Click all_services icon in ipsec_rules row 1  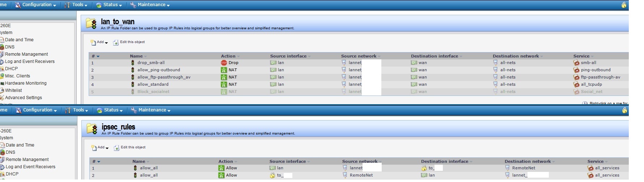pos(590,168)
